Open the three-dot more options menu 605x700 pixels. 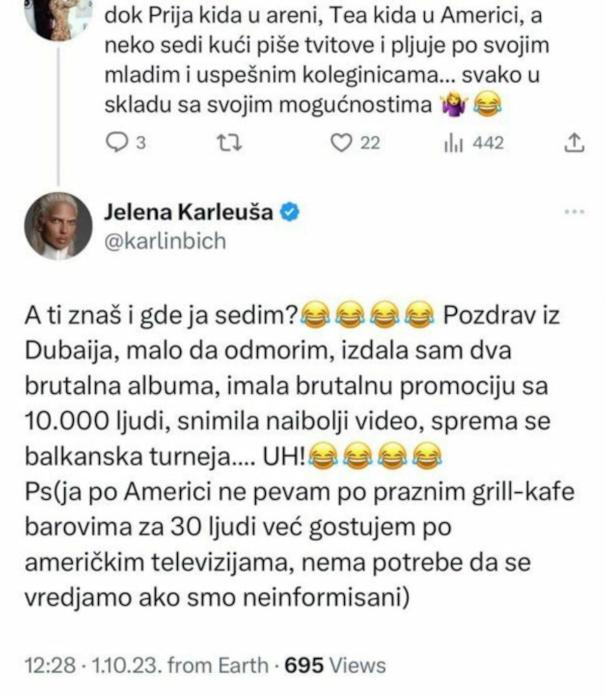tap(574, 212)
